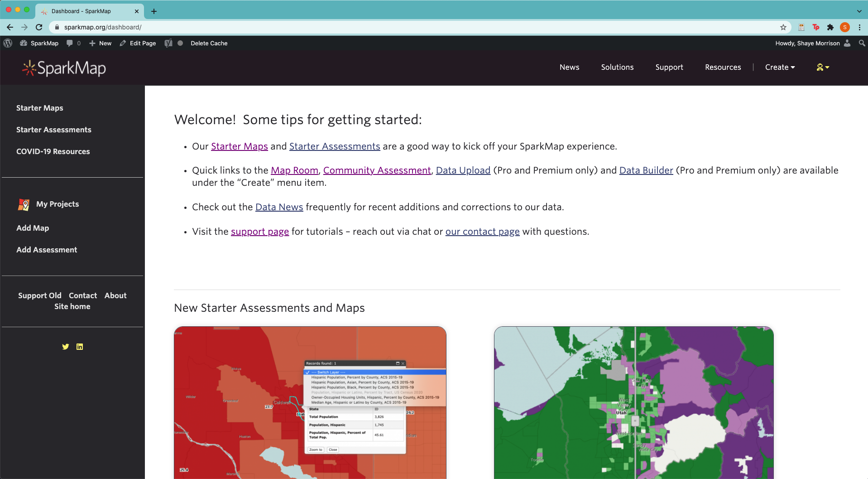Image resolution: width=868 pixels, height=479 pixels.
Task: Click the + New item in admin bar
Action: (x=100, y=43)
